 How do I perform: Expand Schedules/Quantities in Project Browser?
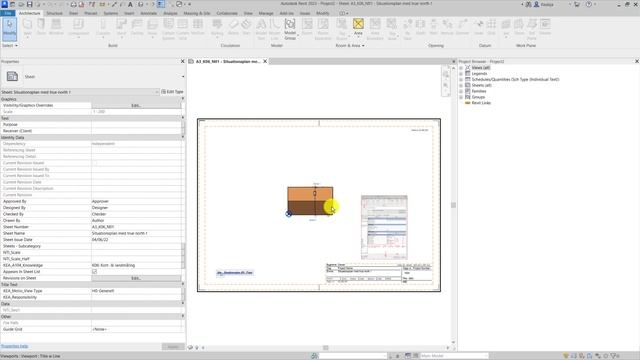click(x=461, y=80)
